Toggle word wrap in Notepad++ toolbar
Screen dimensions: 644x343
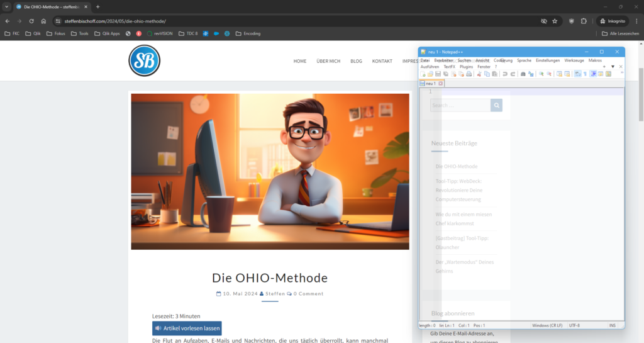tap(577, 74)
